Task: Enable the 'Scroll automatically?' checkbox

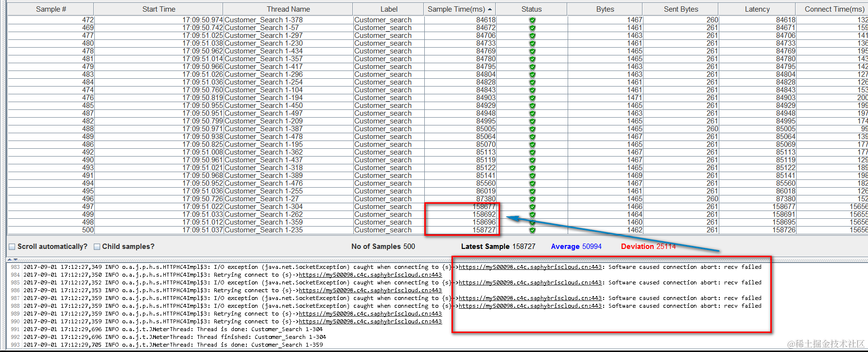Action: click(12, 247)
